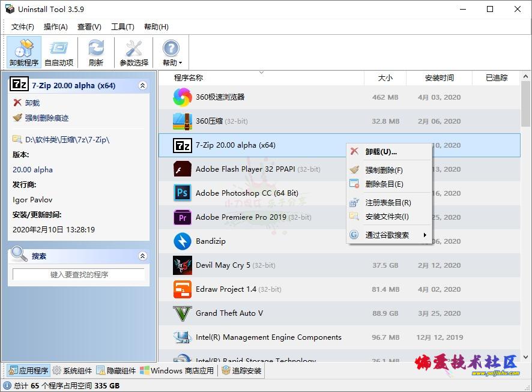Viewport: 532px width, 392px height.
Task: Choose 注册表条目(R) in the context menu
Action: (389, 202)
